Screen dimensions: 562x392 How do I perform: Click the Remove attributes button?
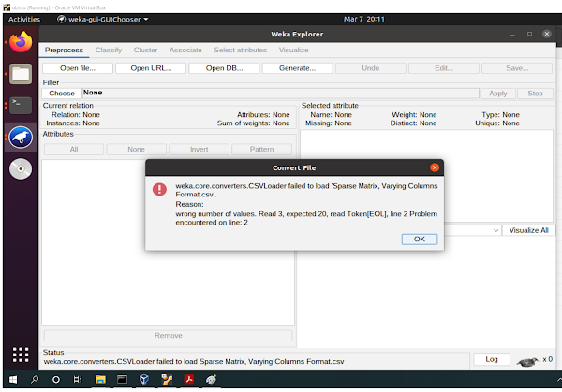tap(168, 336)
